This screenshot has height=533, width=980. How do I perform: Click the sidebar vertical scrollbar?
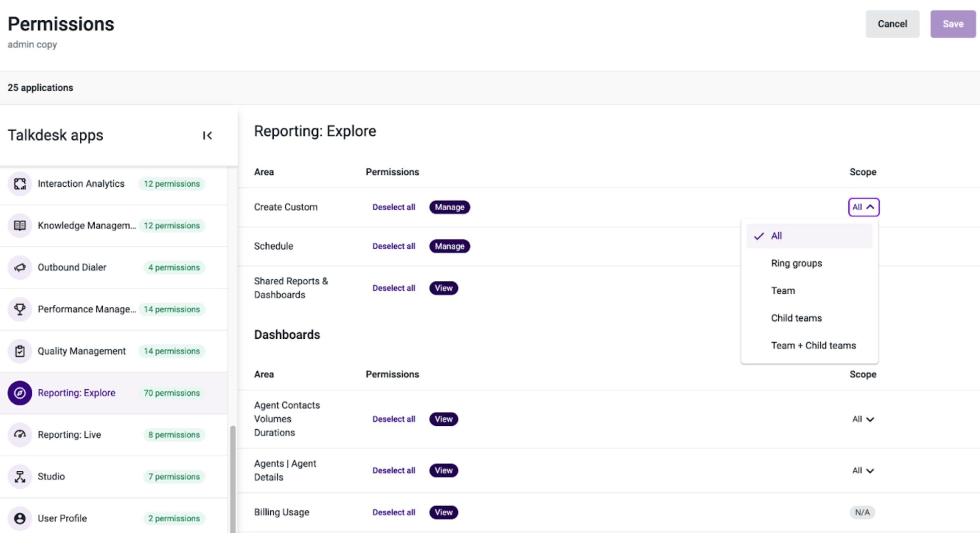click(233, 479)
